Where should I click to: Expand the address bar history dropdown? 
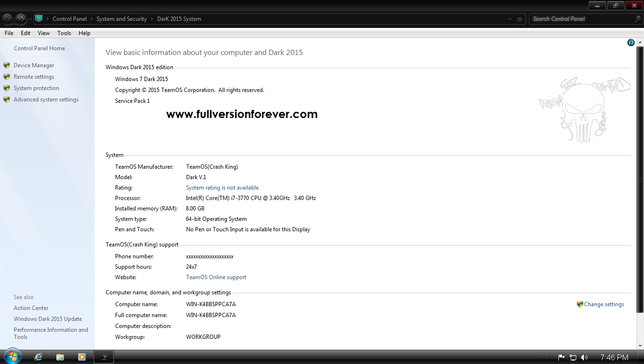click(510, 19)
